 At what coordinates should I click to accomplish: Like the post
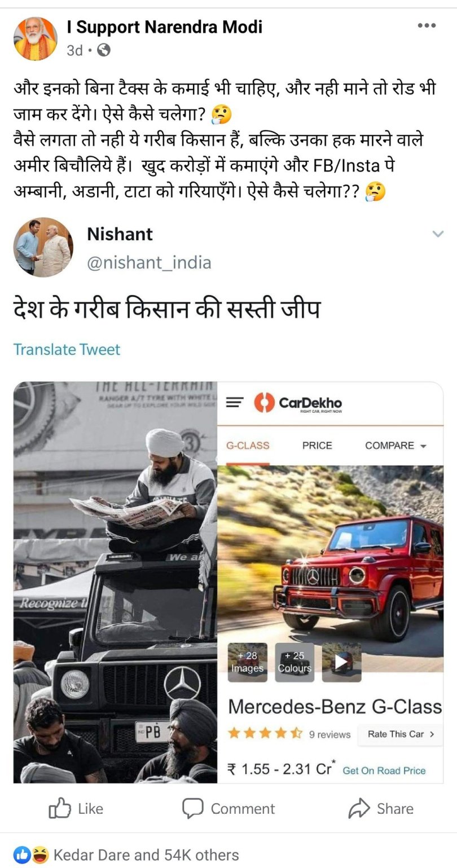click(x=76, y=809)
